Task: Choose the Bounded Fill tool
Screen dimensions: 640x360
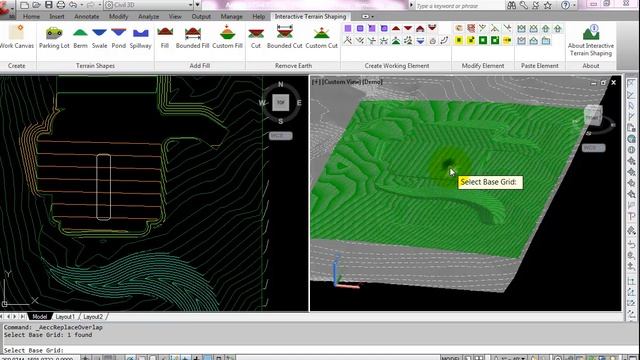Action: [x=192, y=37]
